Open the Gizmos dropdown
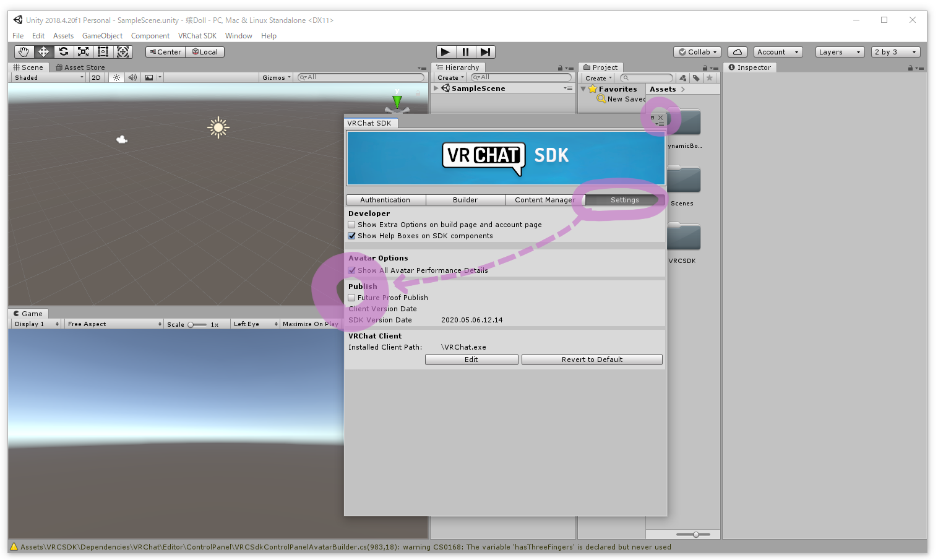This screenshot has height=560, width=938. point(276,77)
